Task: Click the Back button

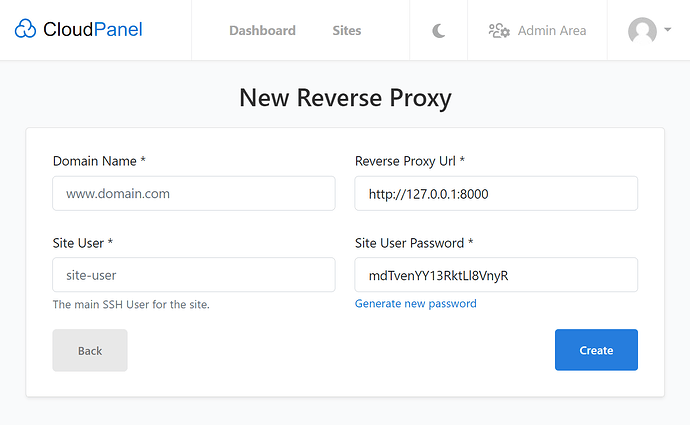Action: click(90, 350)
